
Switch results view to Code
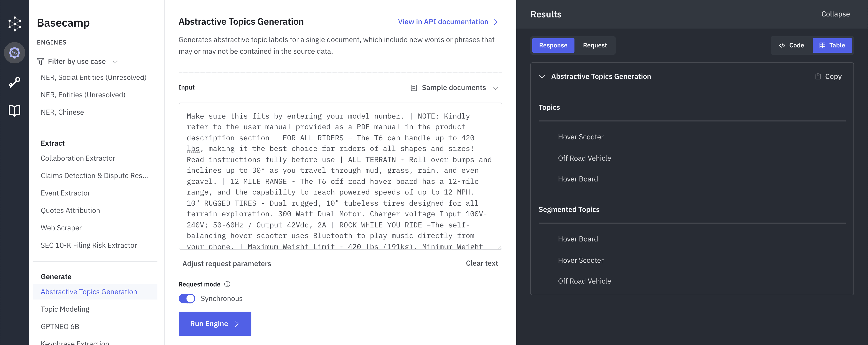(791, 45)
